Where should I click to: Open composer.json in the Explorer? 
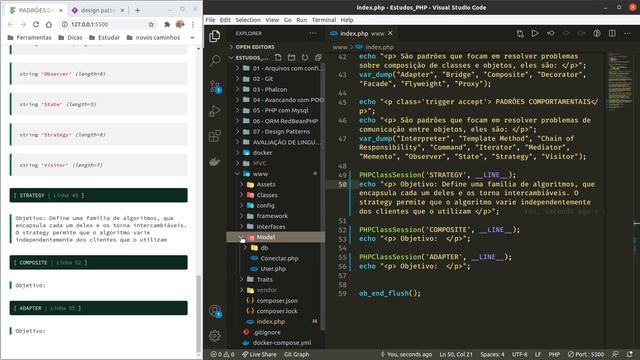click(x=277, y=301)
